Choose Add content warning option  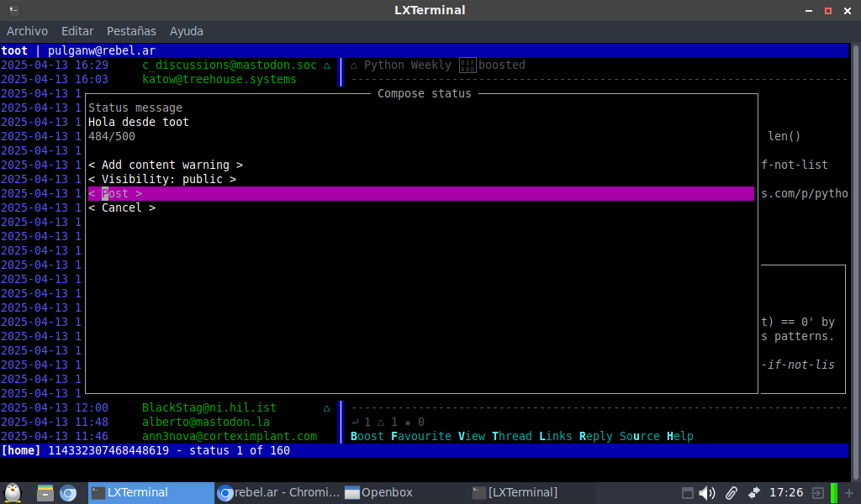(x=166, y=165)
